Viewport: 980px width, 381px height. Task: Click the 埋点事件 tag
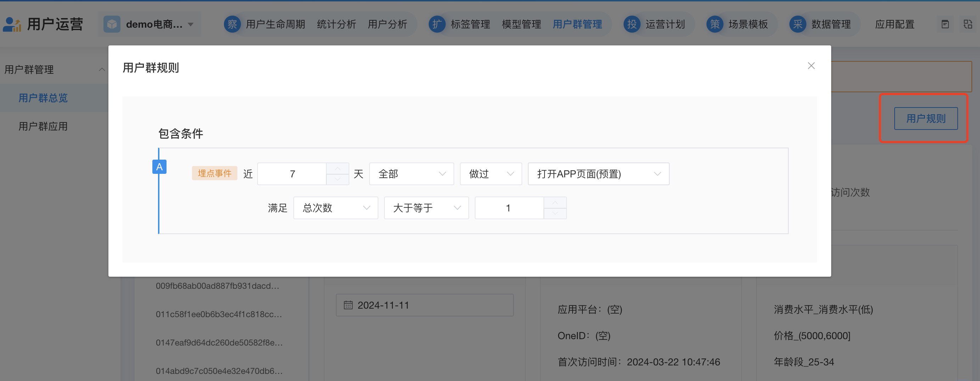pyautogui.click(x=215, y=173)
